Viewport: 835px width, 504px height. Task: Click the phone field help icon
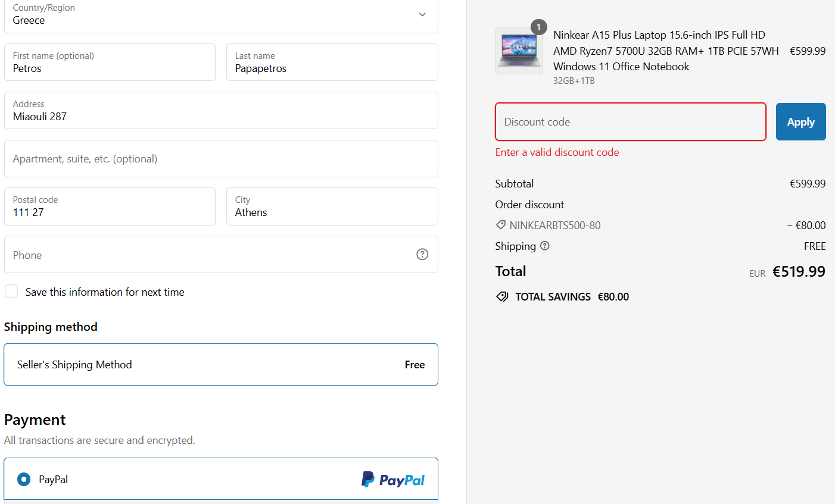(422, 254)
